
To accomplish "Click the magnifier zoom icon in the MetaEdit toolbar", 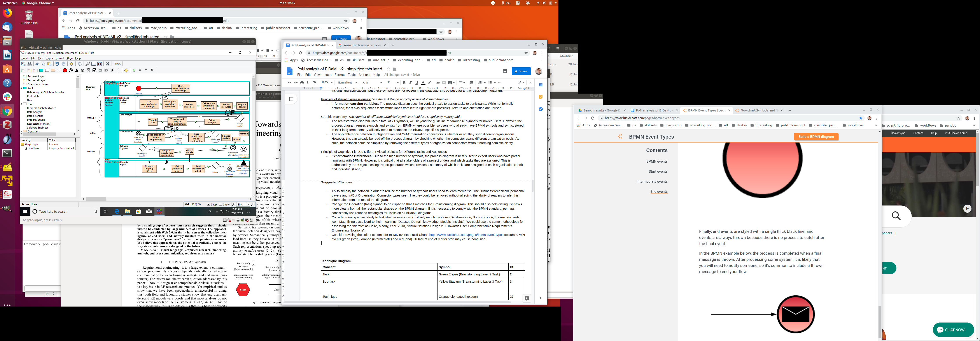I will pos(87,64).
